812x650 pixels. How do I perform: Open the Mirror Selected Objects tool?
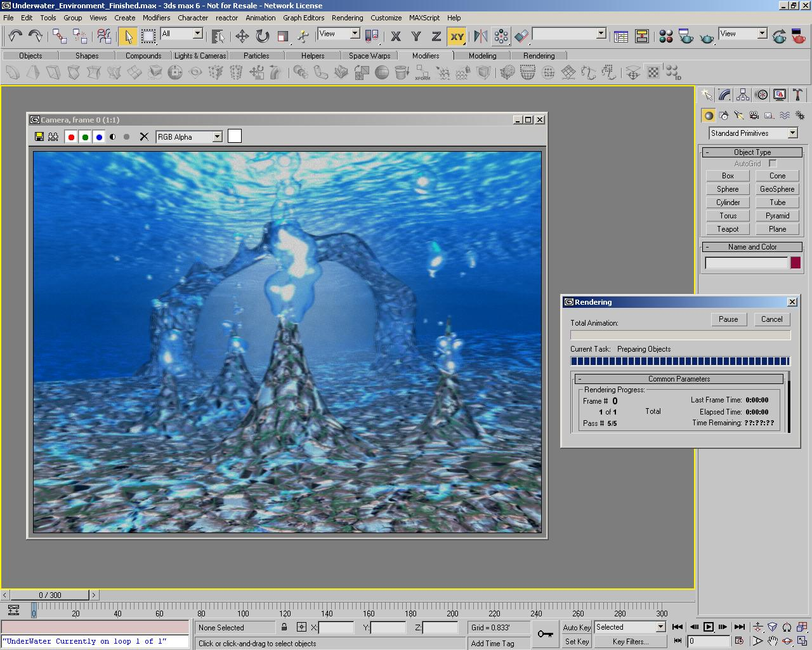coord(481,37)
